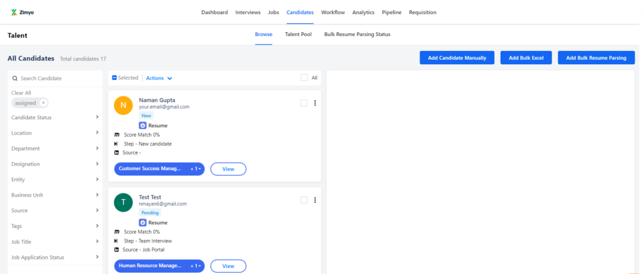
Task: Expand Entity filter
Action: tap(55, 180)
